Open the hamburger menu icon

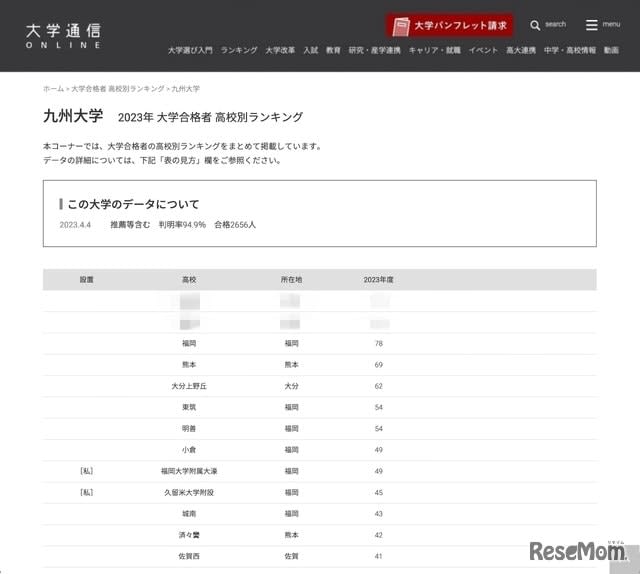[x=591, y=25]
